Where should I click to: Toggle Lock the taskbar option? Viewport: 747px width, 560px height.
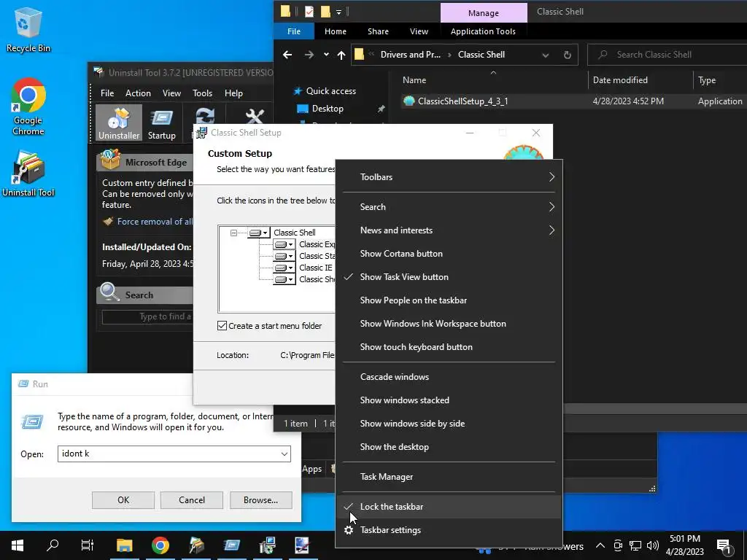[449, 507]
